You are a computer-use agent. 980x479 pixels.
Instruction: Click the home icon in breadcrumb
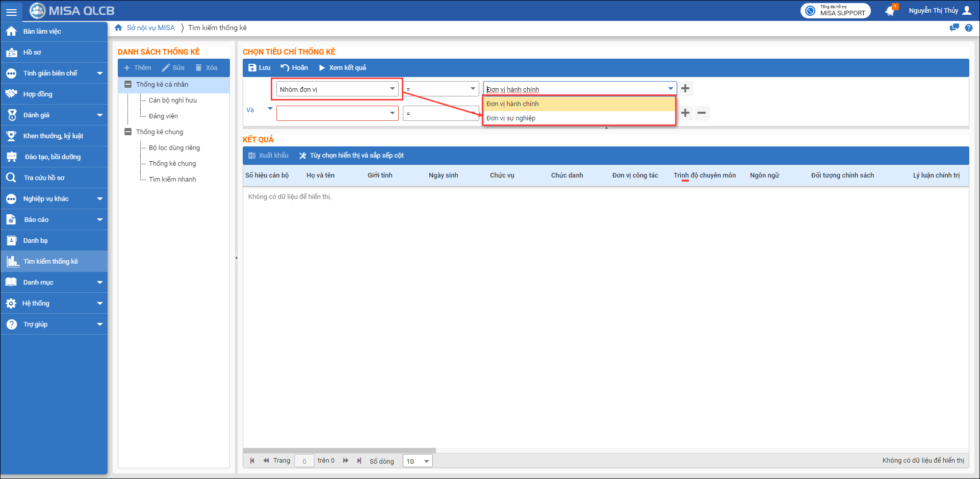(118, 28)
